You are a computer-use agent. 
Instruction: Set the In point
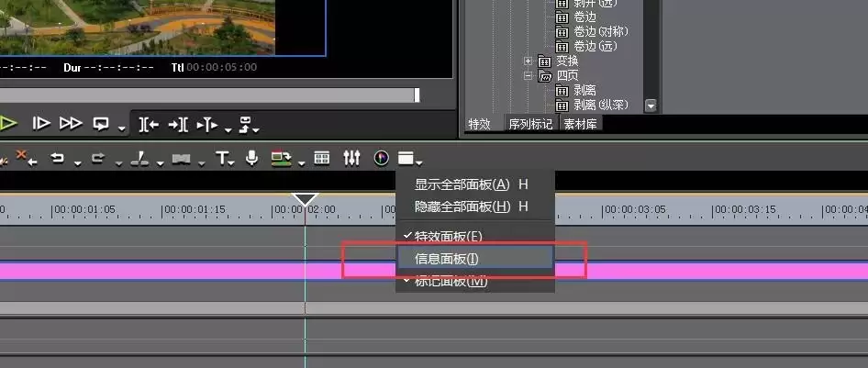[x=149, y=125]
